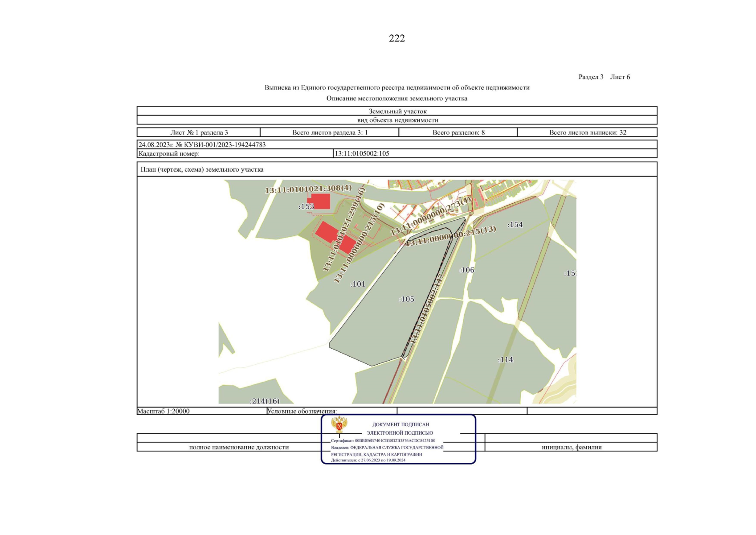The height and width of the screenshot is (535, 756).
Task: Click parcel label :154 on the map
Action: tap(515, 225)
